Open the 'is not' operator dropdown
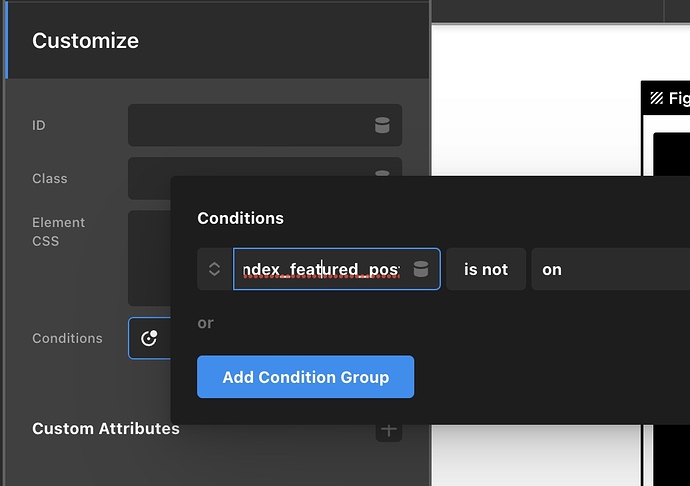Viewport: 690px width, 486px height. point(486,269)
